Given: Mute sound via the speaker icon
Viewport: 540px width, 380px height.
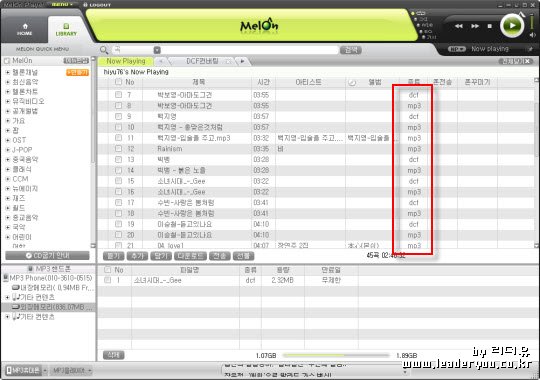Looking at the screenshot, I should coord(532,35).
